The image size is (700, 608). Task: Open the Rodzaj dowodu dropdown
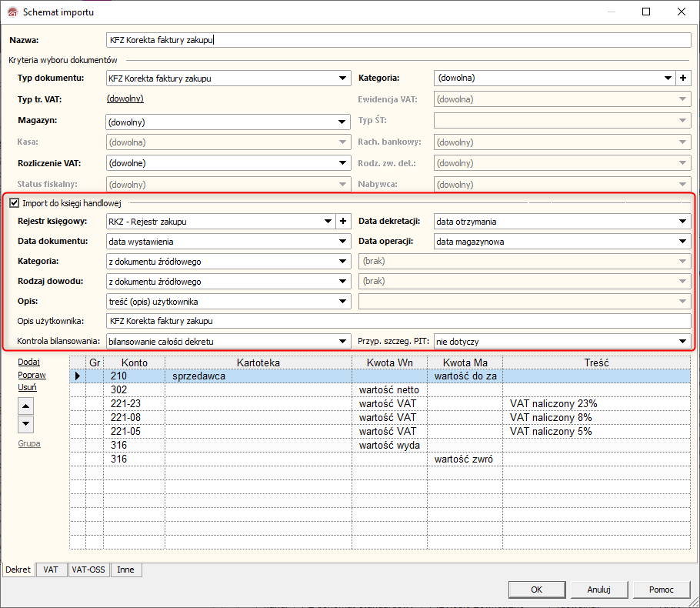click(x=342, y=282)
